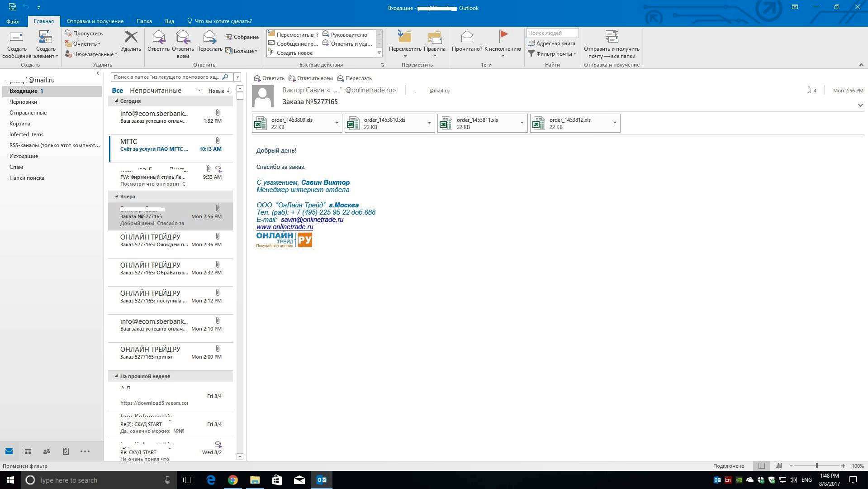
Task: Open more navigation options dots
Action: [x=85, y=451]
